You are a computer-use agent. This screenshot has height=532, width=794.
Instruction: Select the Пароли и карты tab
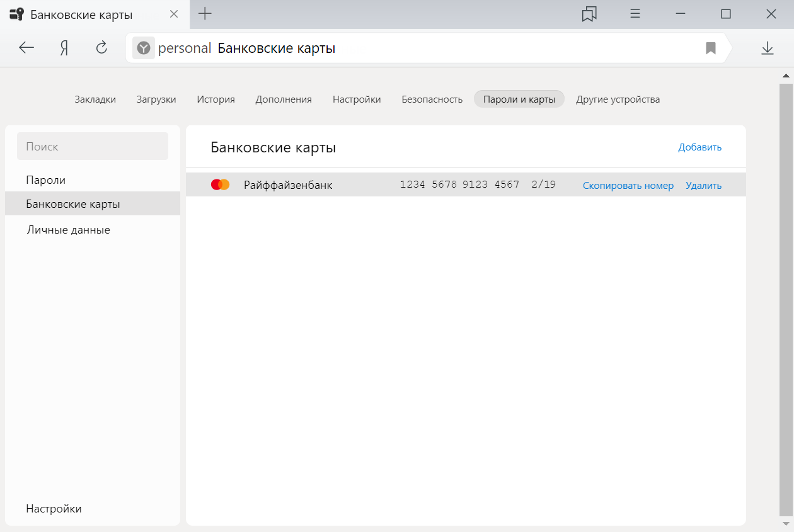tap(519, 99)
